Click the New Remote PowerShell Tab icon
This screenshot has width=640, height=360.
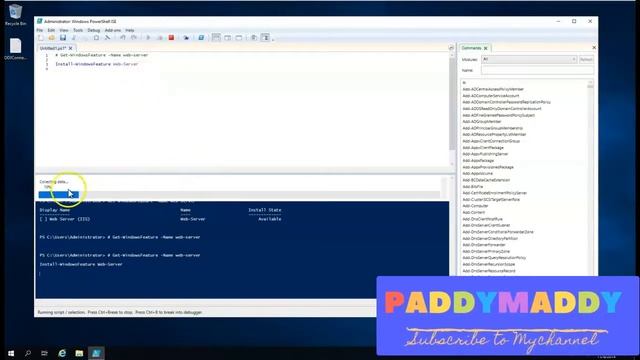[186, 38]
